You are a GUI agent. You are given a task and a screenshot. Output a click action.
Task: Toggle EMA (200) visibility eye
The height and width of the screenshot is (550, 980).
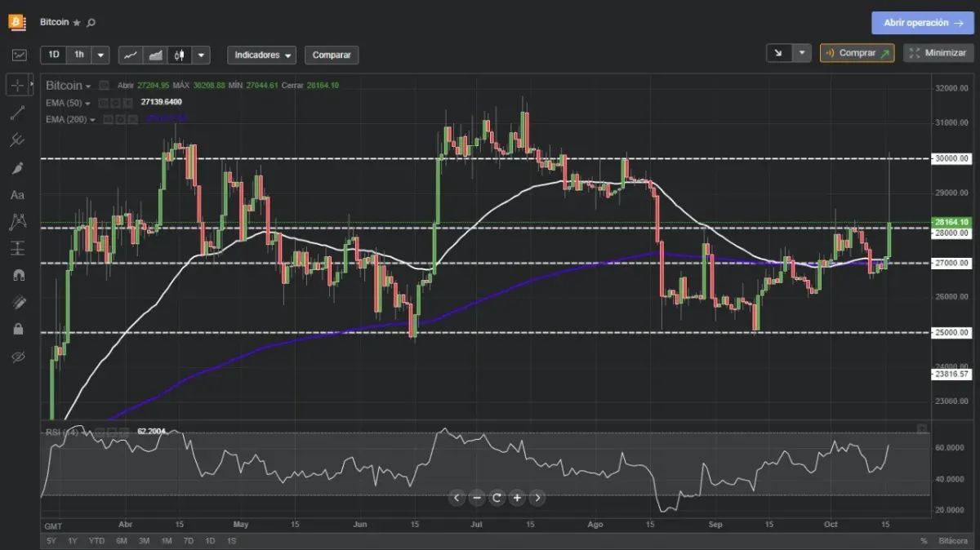[x=108, y=119]
